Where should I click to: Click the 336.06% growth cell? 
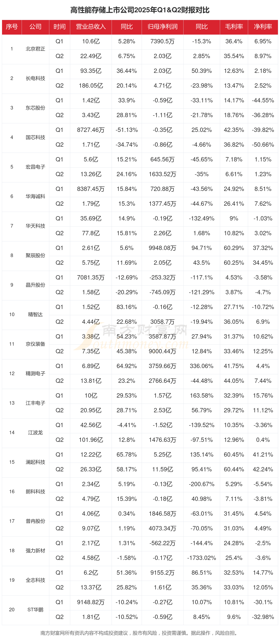point(202,366)
